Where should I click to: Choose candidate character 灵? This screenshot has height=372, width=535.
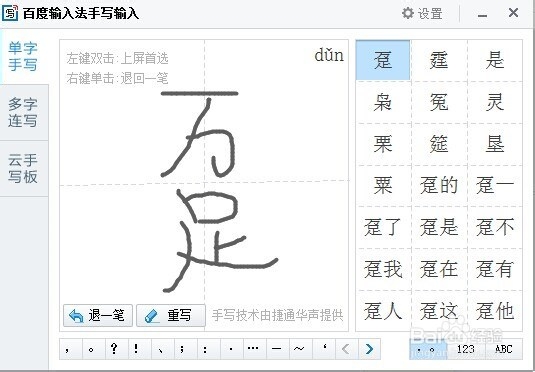pos(495,102)
